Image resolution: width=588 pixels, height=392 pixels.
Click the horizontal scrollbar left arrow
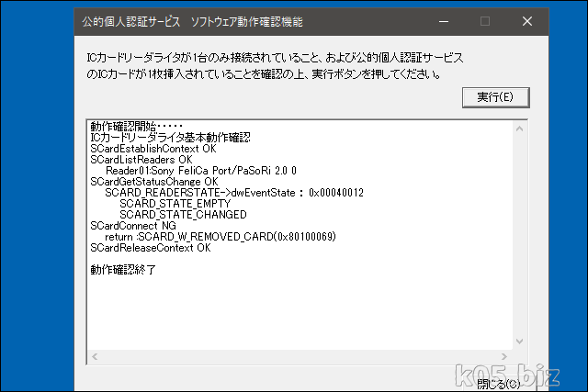click(95, 357)
